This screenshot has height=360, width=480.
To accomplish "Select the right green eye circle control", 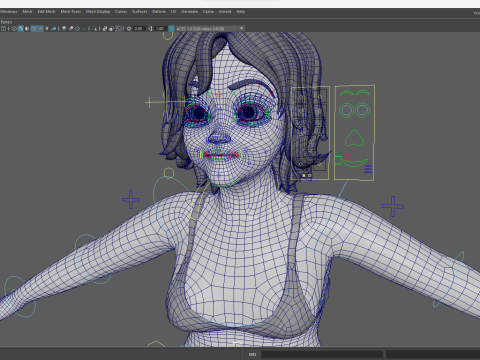I will [x=362, y=110].
